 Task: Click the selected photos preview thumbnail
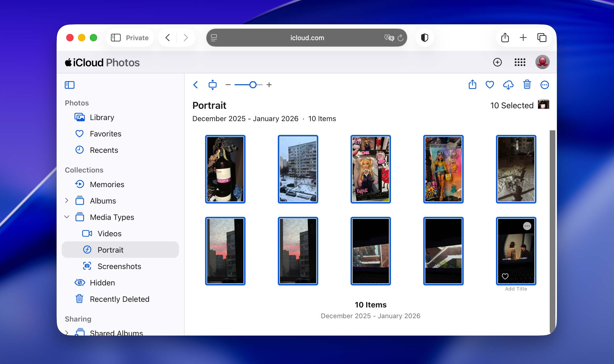pos(543,104)
